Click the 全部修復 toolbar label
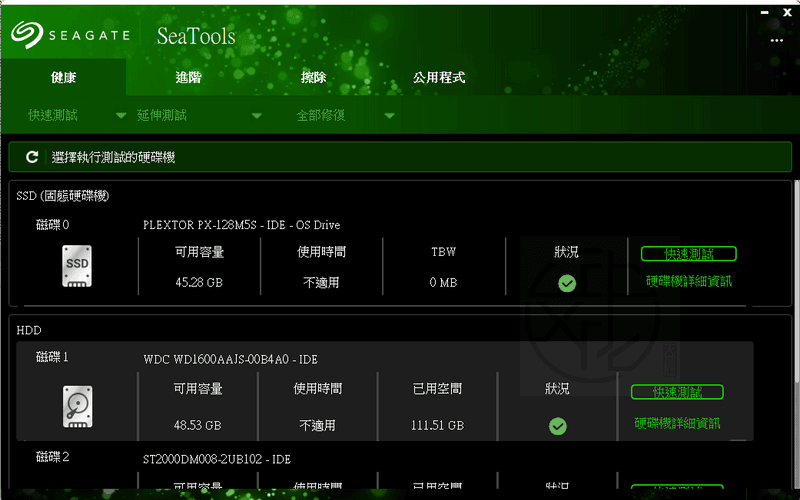The image size is (800, 500). (321, 115)
